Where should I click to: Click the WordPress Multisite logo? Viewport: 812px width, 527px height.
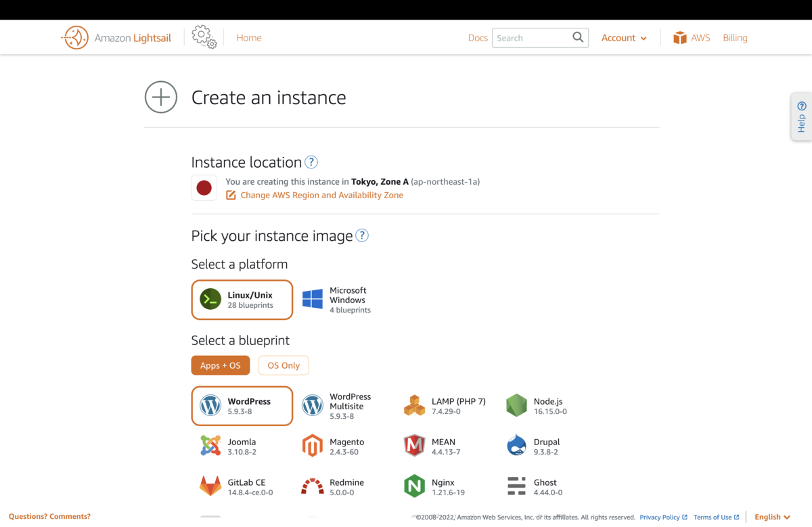[313, 405]
